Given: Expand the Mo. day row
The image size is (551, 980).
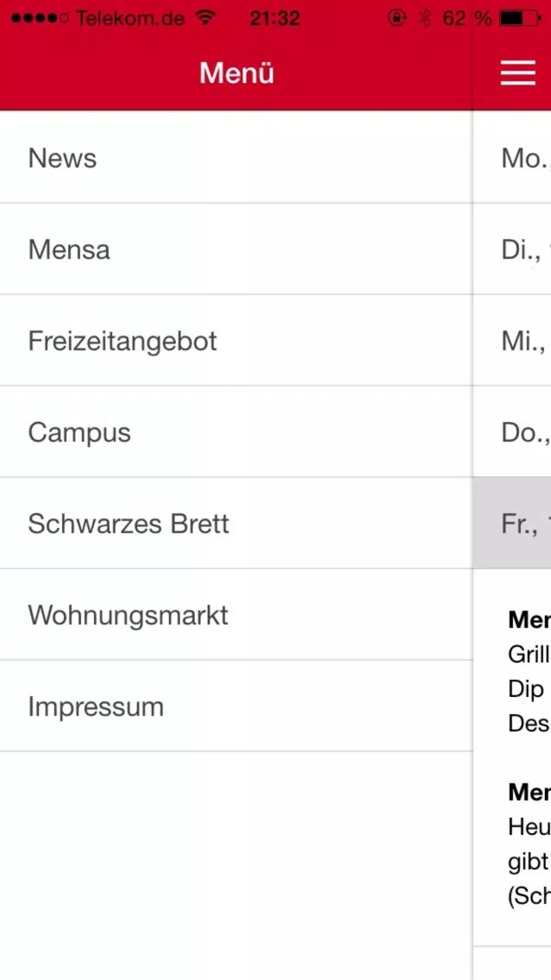Looking at the screenshot, I should coord(512,158).
